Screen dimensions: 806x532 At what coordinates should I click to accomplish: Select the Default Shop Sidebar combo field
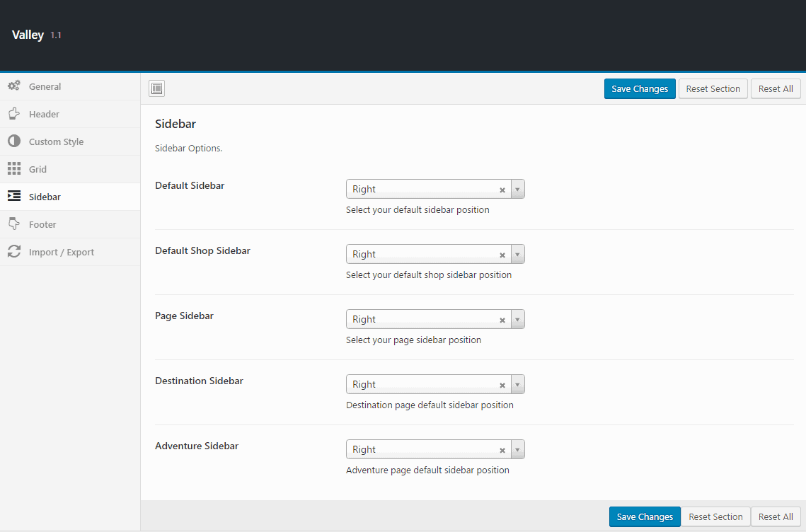[x=421, y=255]
